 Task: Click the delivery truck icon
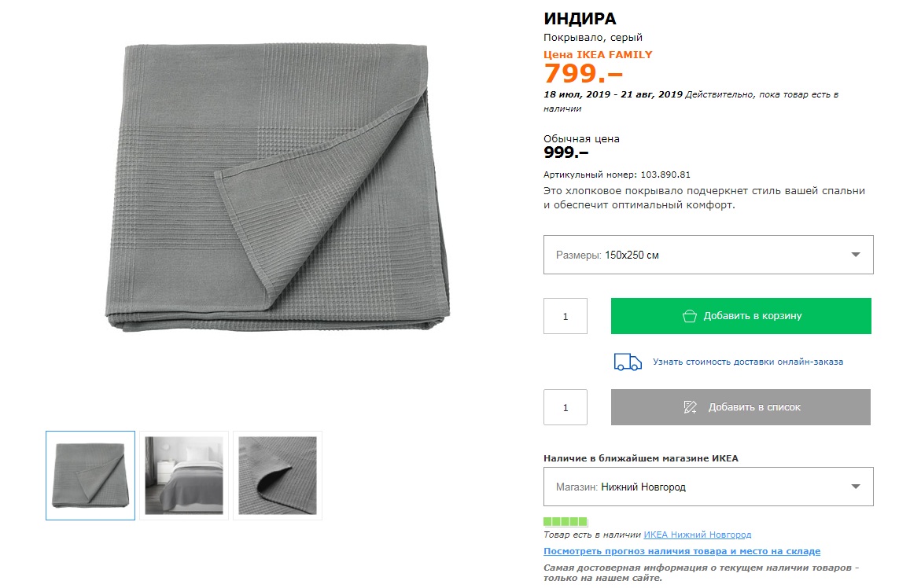[x=628, y=362]
